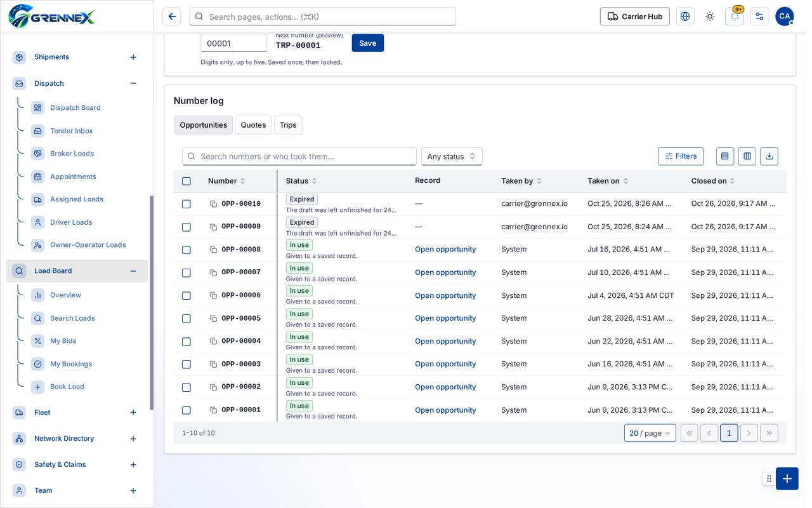Click the drag handle beside plus button
Image resolution: width=812 pixels, height=508 pixels.
[x=769, y=479]
